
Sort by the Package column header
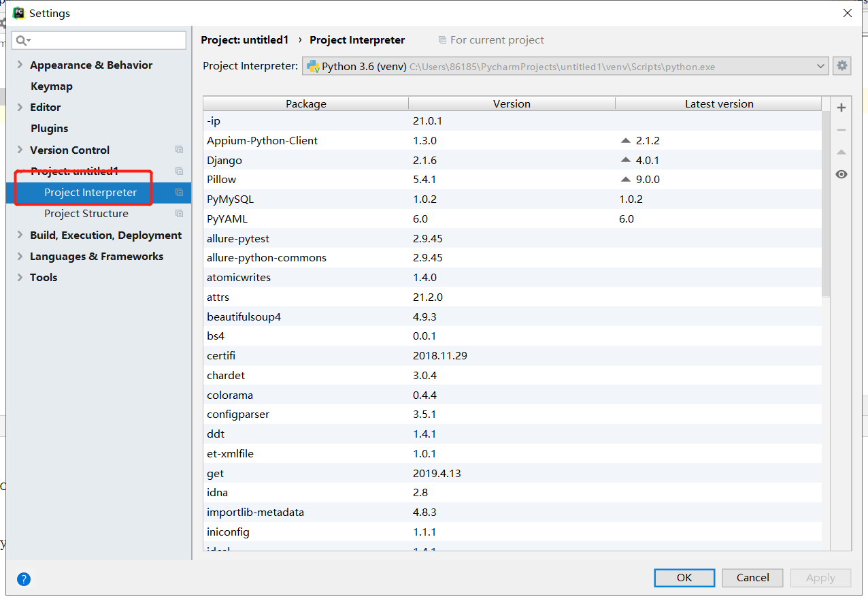coord(306,103)
